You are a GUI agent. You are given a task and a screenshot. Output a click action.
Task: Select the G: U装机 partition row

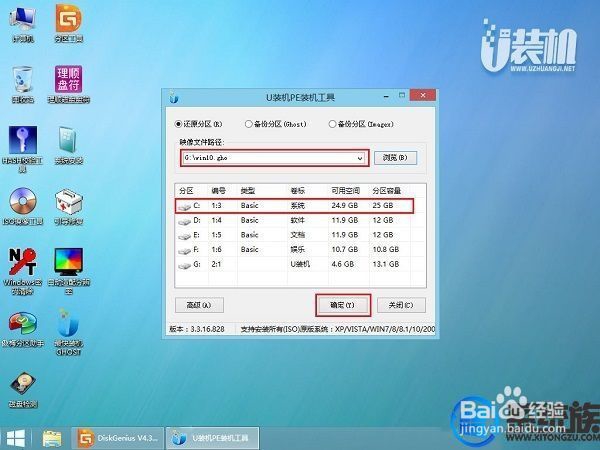(x=300, y=264)
